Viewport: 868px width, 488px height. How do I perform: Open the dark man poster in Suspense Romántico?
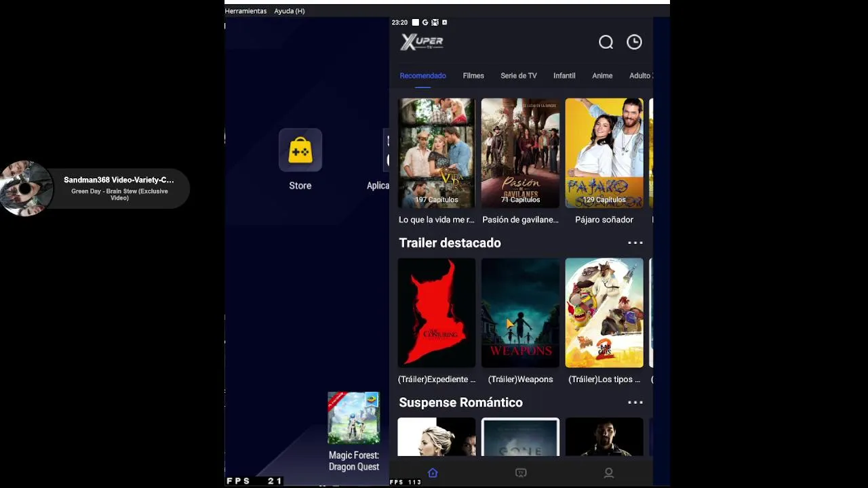click(x=604, y=437)
